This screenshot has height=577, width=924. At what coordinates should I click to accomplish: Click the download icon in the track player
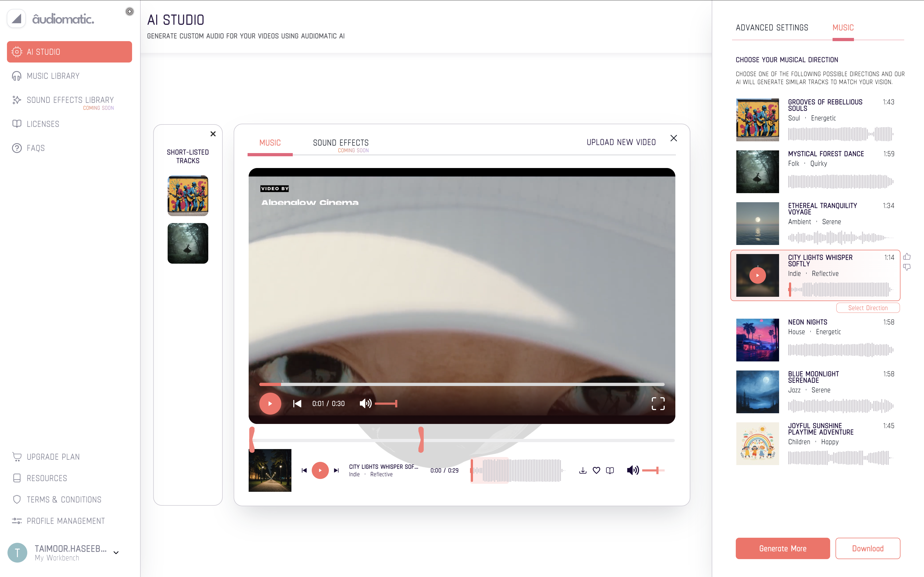(583, 470)
